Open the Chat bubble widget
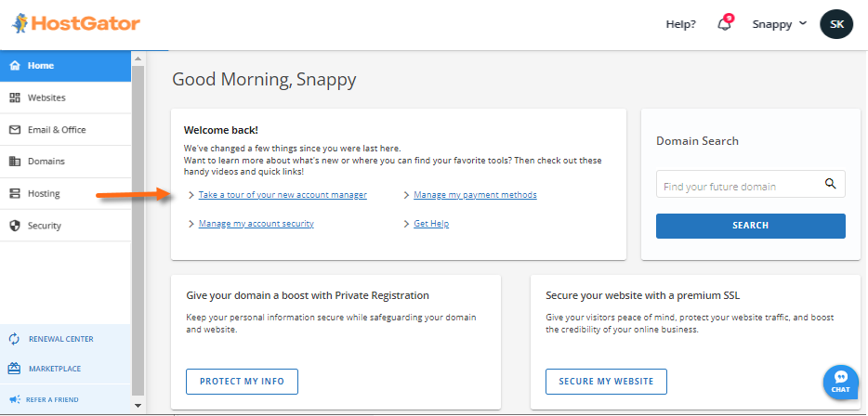The height and width of the screenshot is (416, 868). coord(840,382)
